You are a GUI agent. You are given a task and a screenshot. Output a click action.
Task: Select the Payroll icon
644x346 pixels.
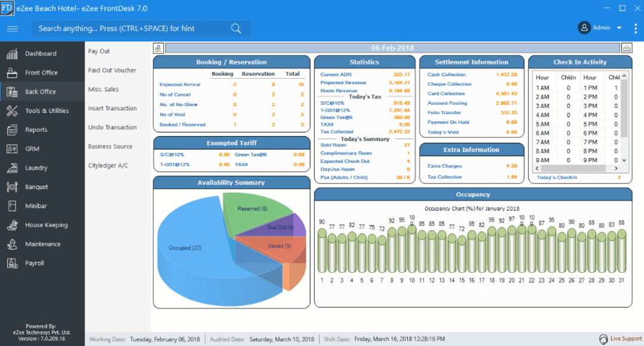13,263
